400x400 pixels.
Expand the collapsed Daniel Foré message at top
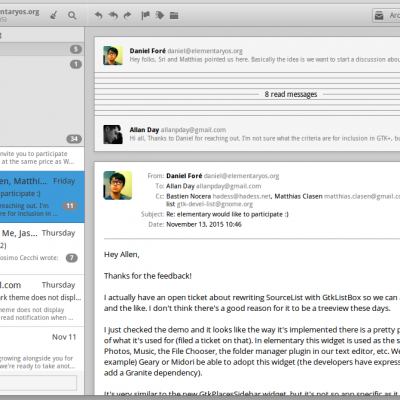(247, 55)
